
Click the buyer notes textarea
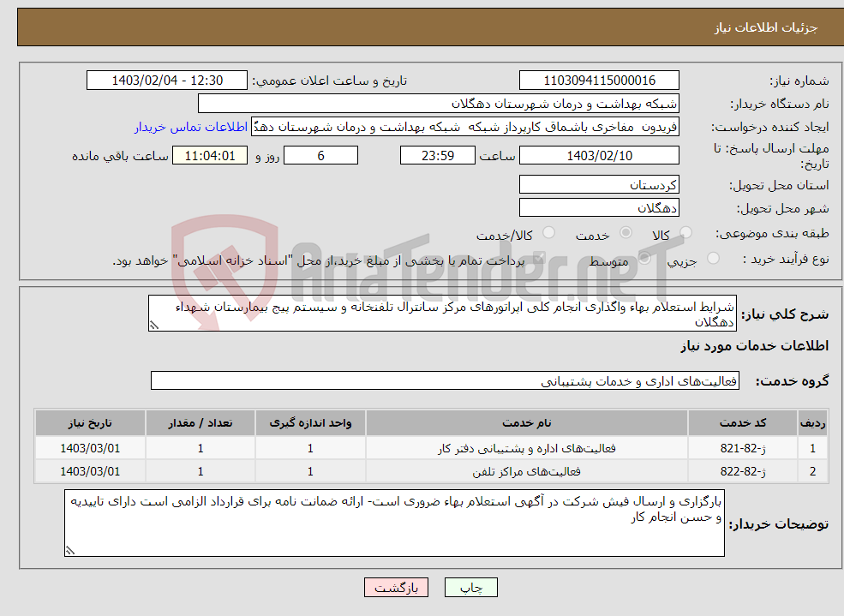pos(394,523)
